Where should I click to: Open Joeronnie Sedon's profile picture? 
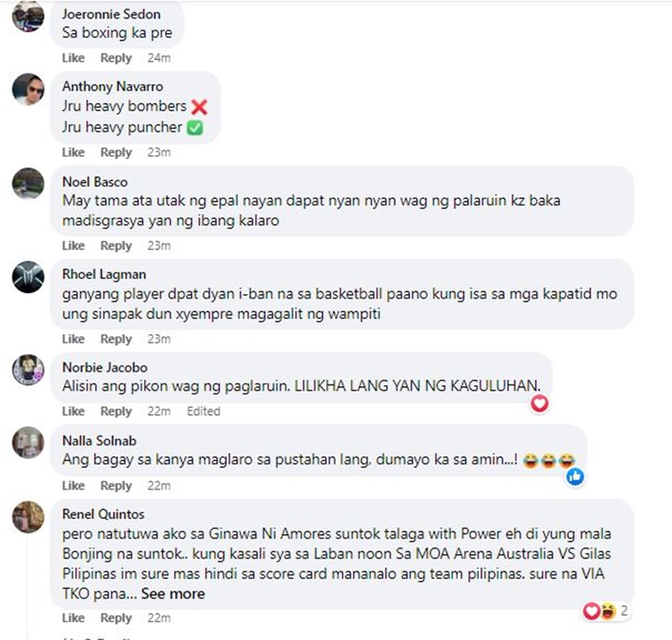click(x=28, y=16)
